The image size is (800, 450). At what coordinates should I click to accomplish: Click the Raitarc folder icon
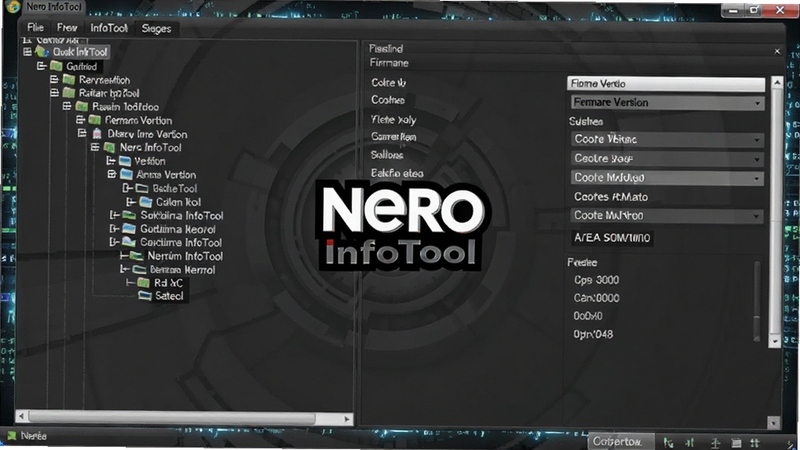click(69, 93)
